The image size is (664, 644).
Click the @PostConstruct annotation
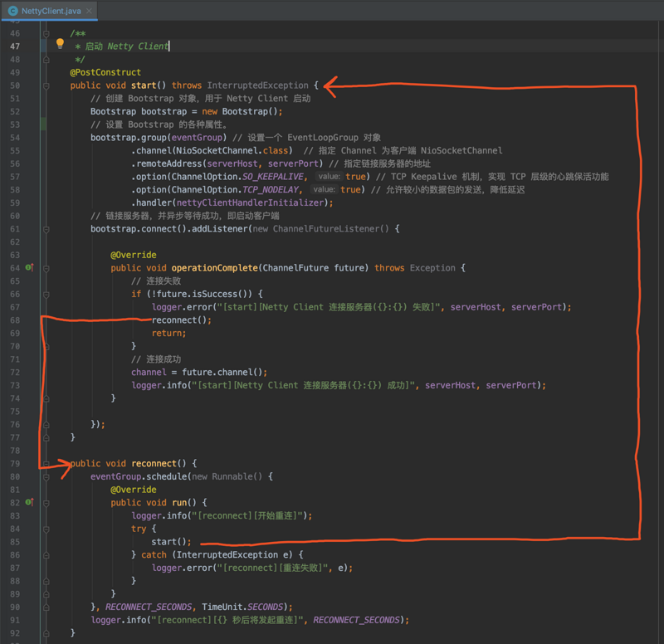pos(105,72)
